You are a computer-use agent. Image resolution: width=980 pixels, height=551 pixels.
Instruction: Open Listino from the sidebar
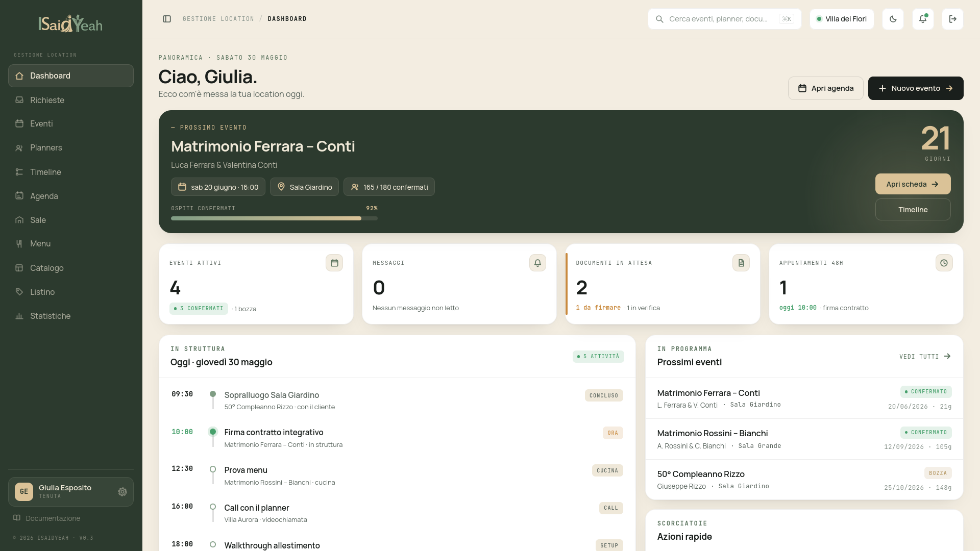click(x=71, y=292)
